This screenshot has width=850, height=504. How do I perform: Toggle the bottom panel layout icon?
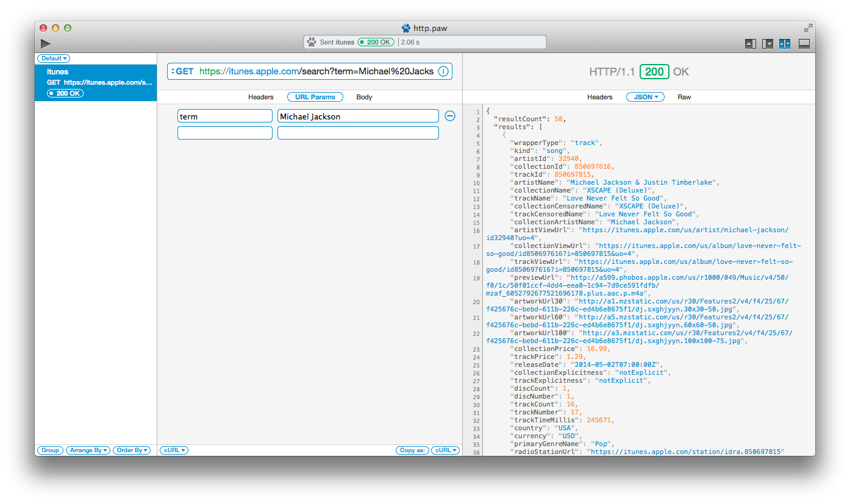804,44
